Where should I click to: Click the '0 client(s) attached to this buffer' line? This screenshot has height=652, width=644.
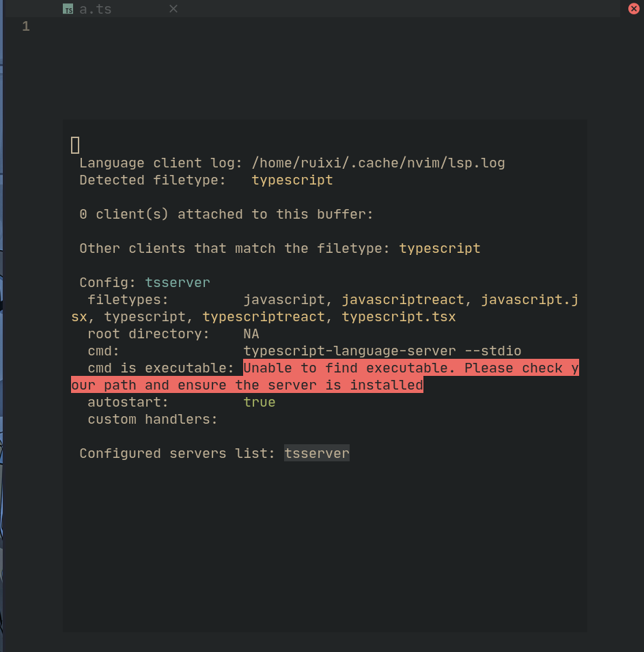(227, 214)
